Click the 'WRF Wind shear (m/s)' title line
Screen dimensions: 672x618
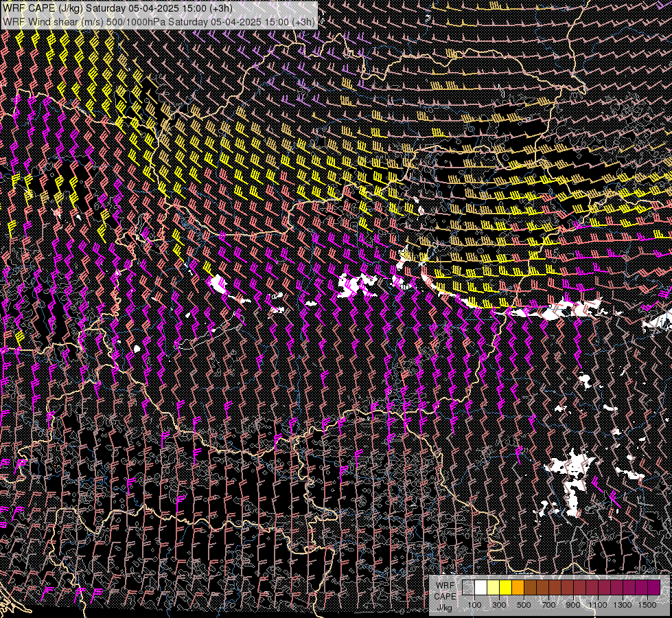[159, 21]
